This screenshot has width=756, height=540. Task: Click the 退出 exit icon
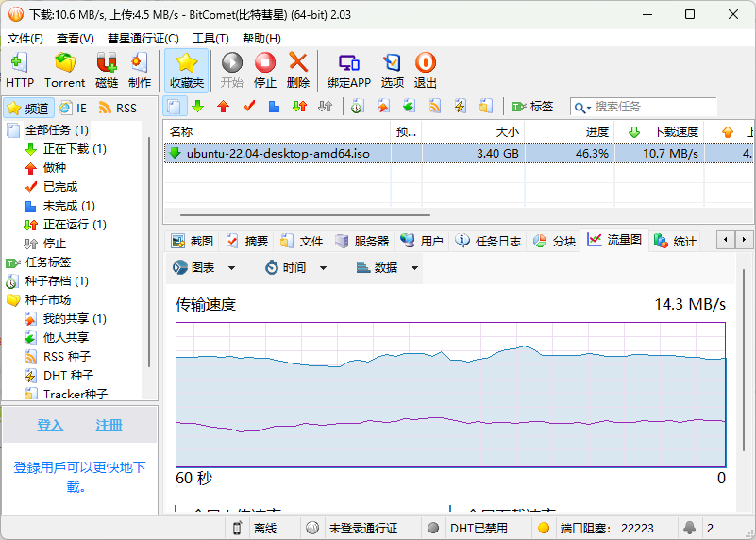point(426,71)
